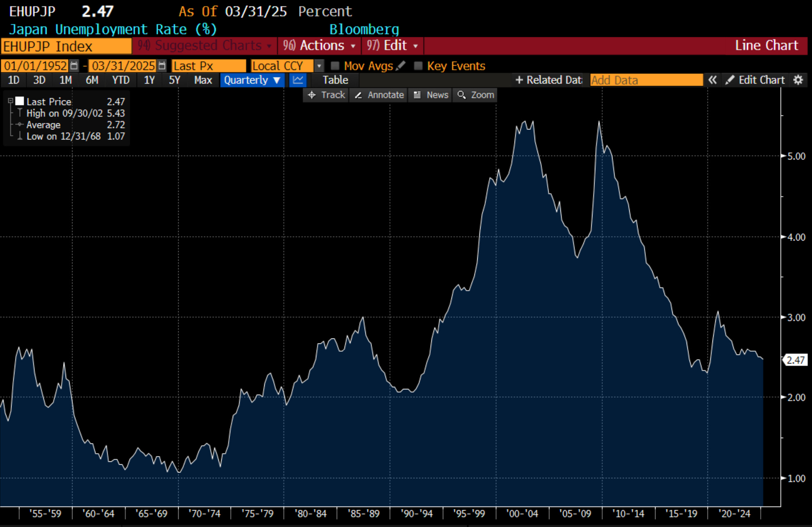Collapse the Last Price legend tree
Screen dimensions: 812x527
[x=11, y=101]
